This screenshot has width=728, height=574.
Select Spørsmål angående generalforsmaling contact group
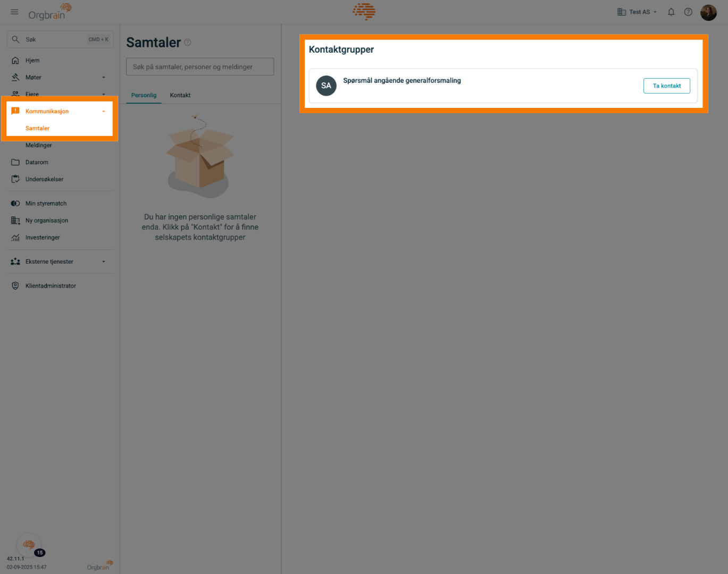[503, 86]
